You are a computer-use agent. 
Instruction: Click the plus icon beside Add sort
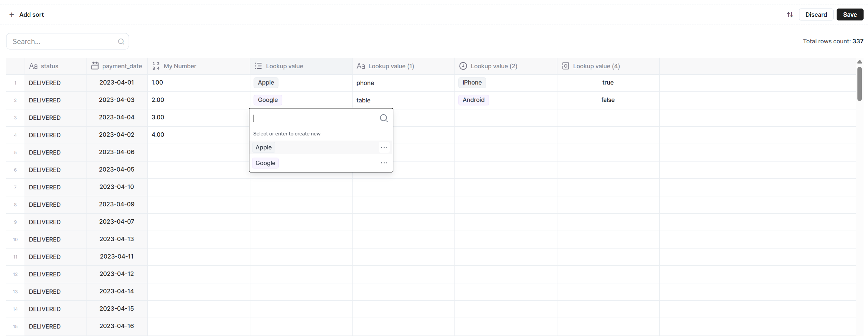click(x=12, y=15)
